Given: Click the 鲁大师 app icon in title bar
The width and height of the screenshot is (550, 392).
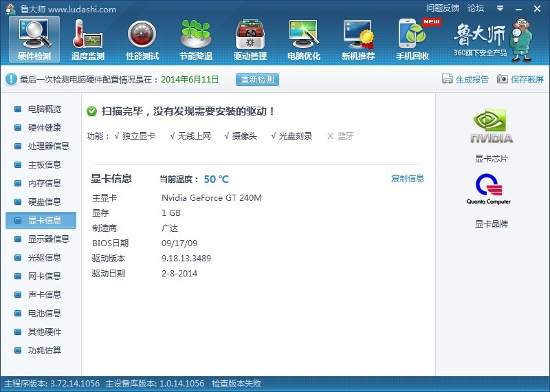Looking at the screenshot, I should click(x=10, y=9).
